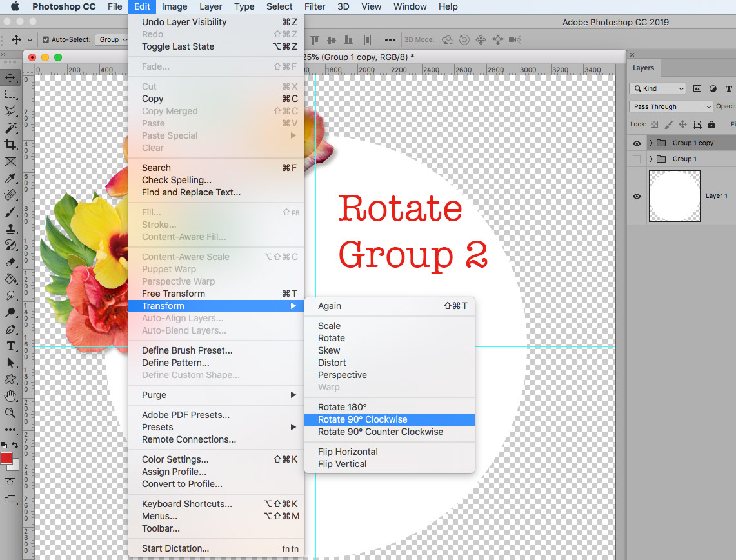The image size is (736, 560).
Task: Open the Edit Toolbar three-dots button
Action: point(10,430)
